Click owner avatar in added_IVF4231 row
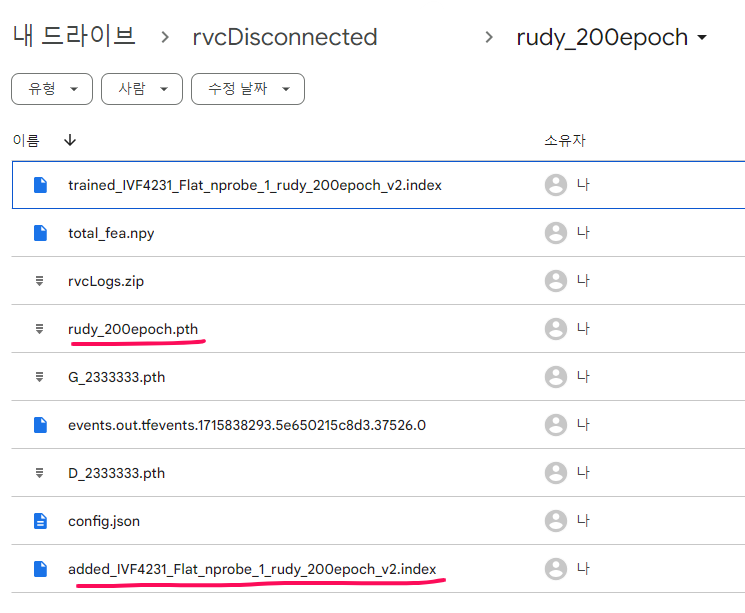745x613 pixels. coord(555,569)
